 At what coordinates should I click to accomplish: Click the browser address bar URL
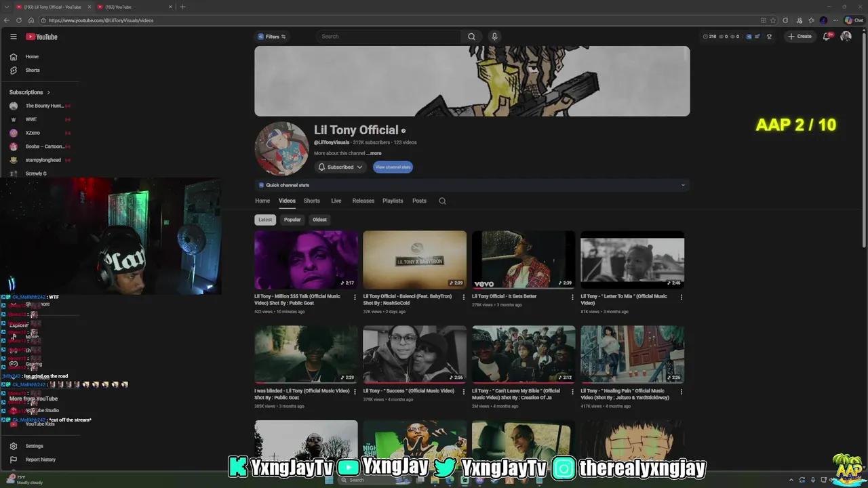click(102, 20)
